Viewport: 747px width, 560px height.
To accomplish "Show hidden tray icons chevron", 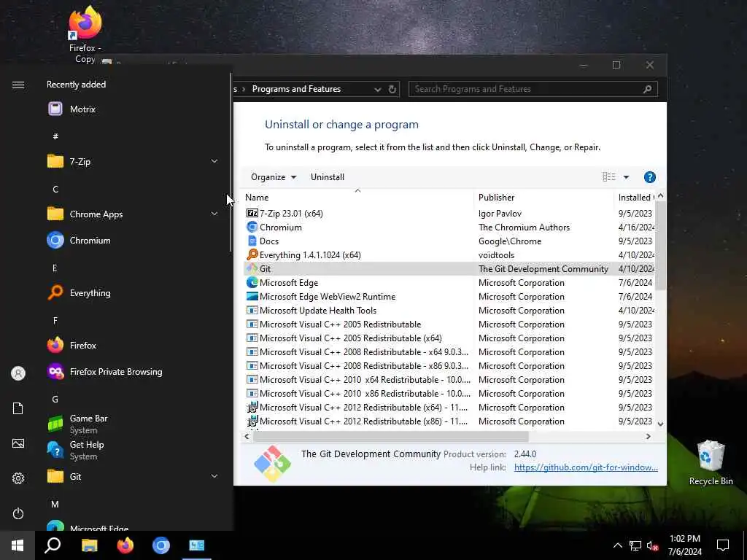I will [617, 545].
